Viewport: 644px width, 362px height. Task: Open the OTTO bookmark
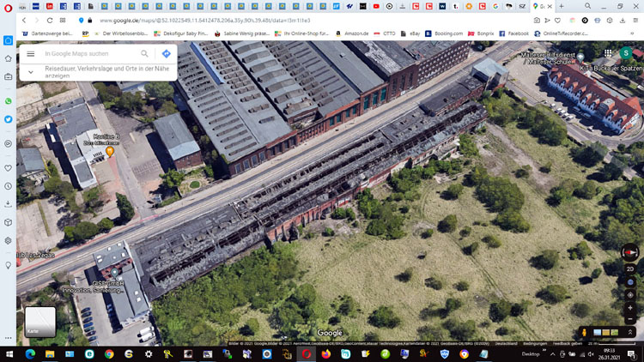(385, 33)
